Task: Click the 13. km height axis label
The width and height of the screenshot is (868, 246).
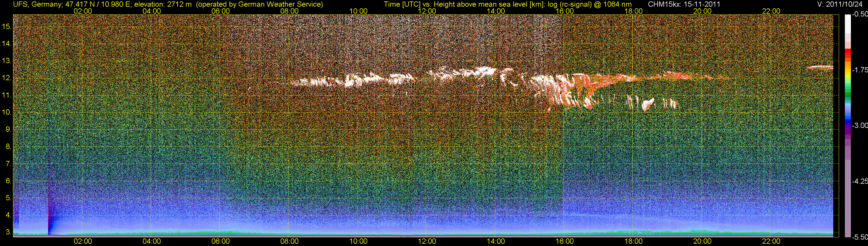Action: pyautogui.click(x=7, y=61)
